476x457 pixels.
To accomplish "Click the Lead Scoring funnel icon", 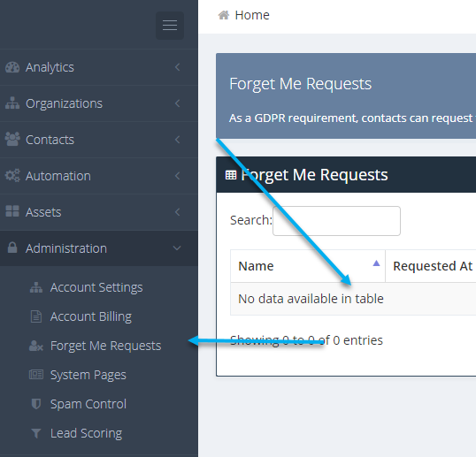I will 36,433.
